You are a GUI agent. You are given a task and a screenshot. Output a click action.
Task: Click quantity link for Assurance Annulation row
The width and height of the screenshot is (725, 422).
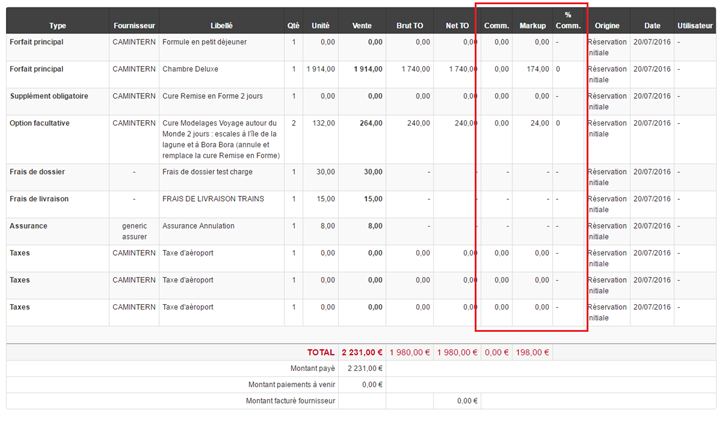click(x=294, y=226)
